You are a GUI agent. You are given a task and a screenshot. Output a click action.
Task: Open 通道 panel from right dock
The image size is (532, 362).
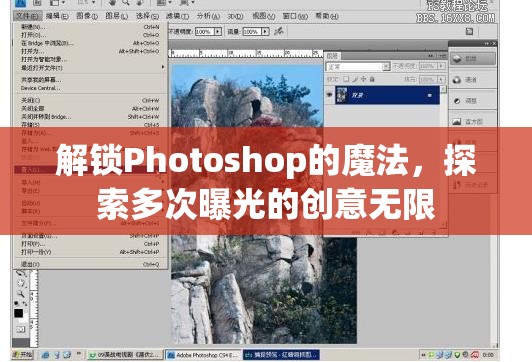(473, 80)
